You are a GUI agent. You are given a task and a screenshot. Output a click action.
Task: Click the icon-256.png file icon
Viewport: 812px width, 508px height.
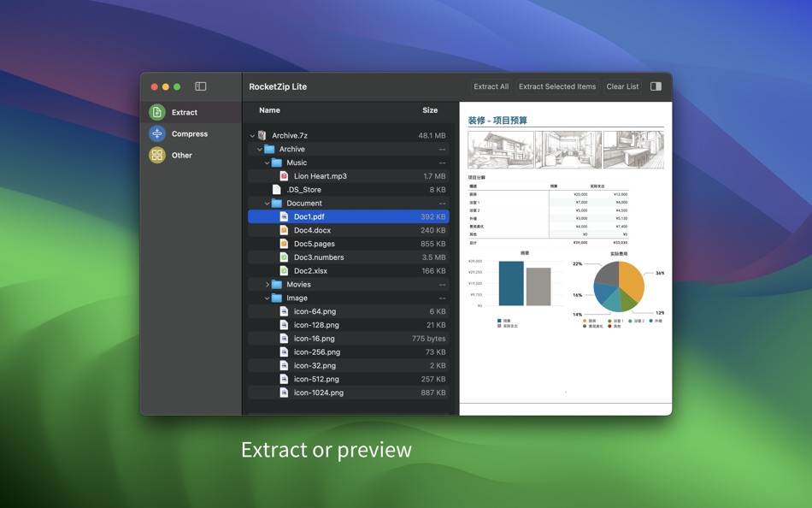click(x=284, y=352)
